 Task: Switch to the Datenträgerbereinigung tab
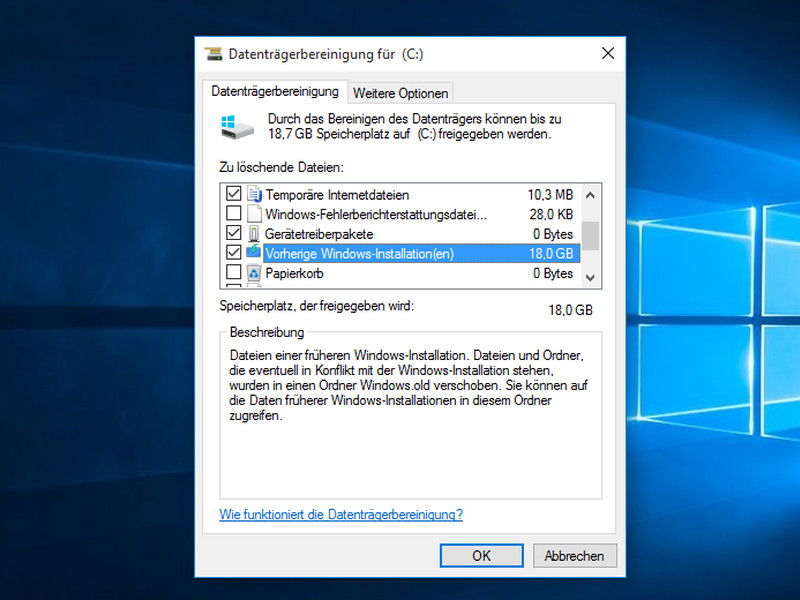pyautogui.click(x=275, y=92)
